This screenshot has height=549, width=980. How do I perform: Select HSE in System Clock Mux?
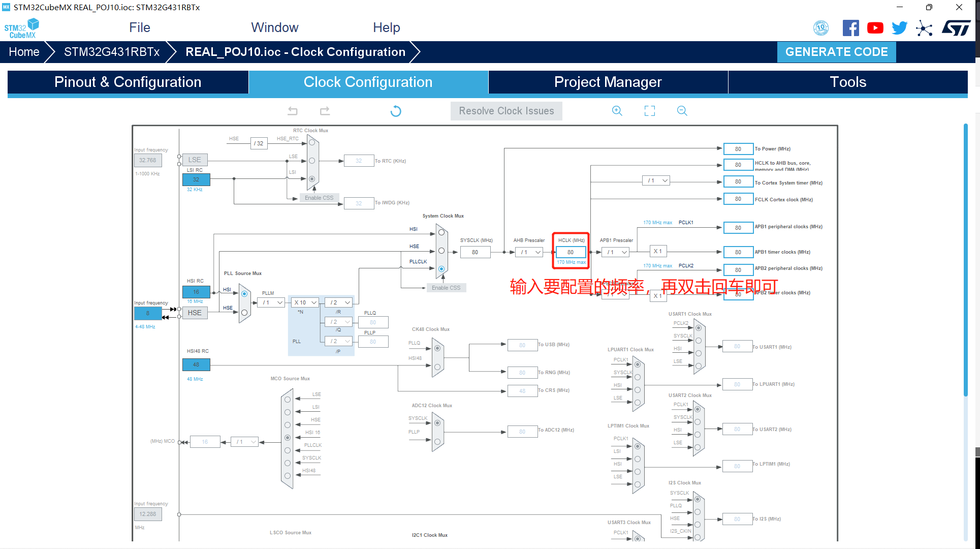[x=441, y=251]
